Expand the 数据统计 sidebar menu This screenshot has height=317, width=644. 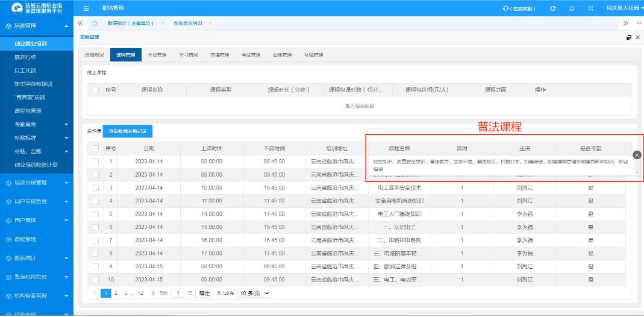click(x=36, y=258)
